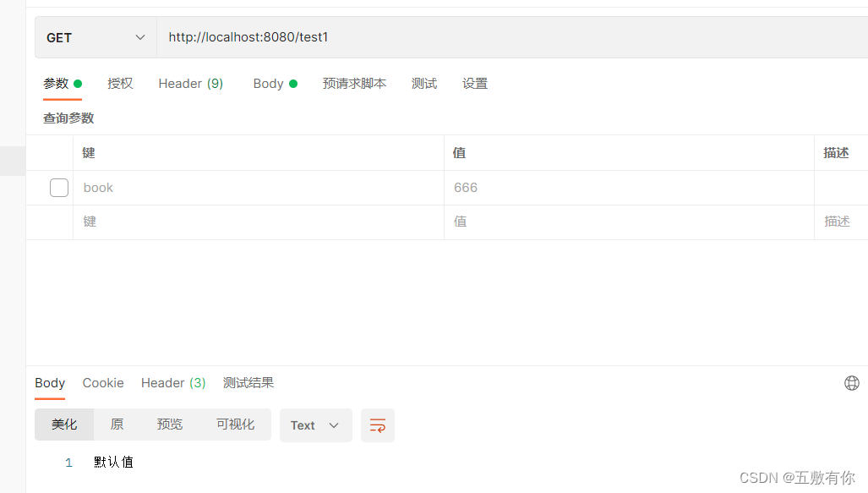Enable the checkbox for the book parameter row
Viewport: 868px width, 493px height.
coord(58,187)
